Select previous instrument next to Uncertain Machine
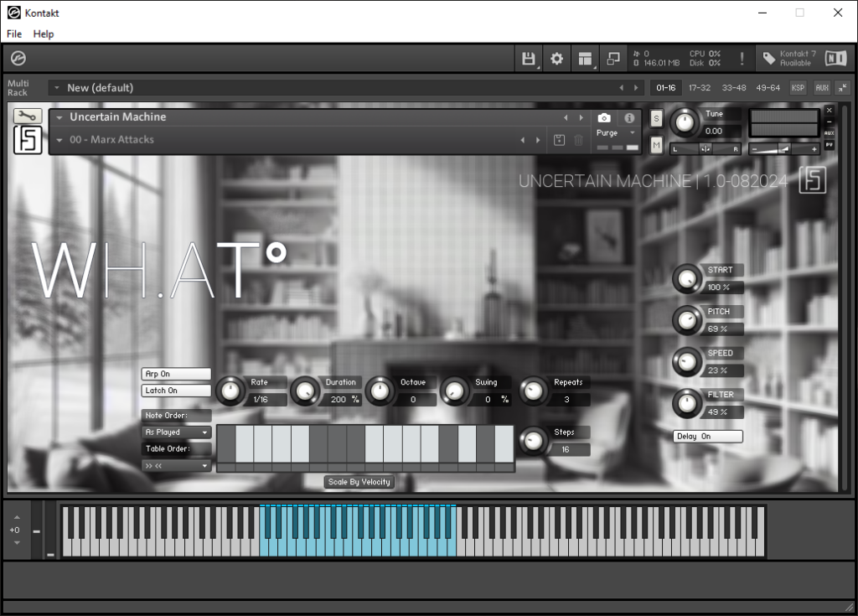The height and width of the screenshot is (616, 858). click(566, 117)
